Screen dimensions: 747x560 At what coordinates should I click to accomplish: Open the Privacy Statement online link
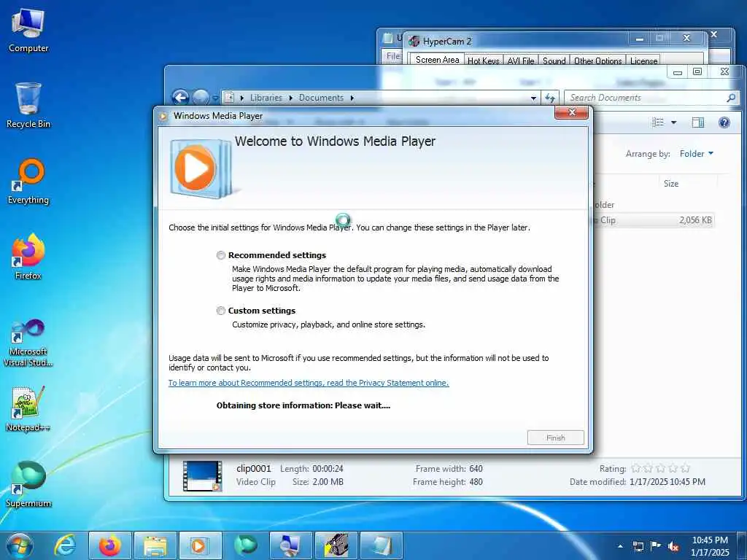pos(309,383)
